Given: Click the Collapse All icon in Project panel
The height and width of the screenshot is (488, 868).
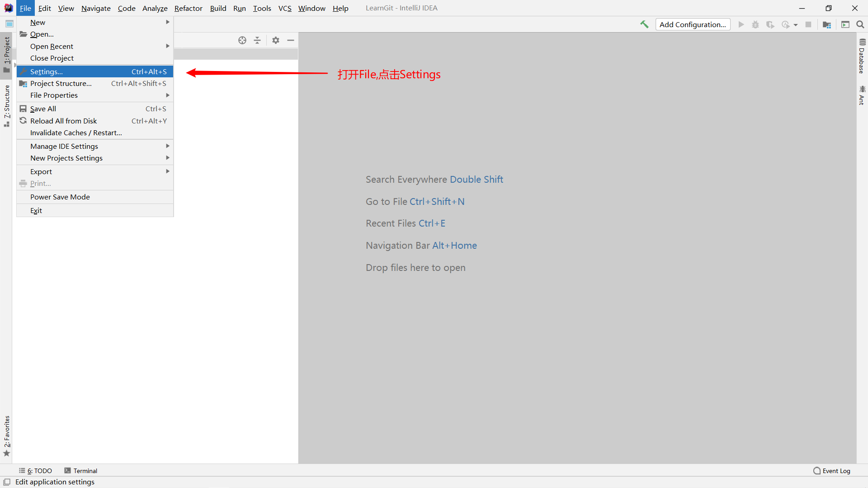Looking at the screenshot, I should click(257, 40).
